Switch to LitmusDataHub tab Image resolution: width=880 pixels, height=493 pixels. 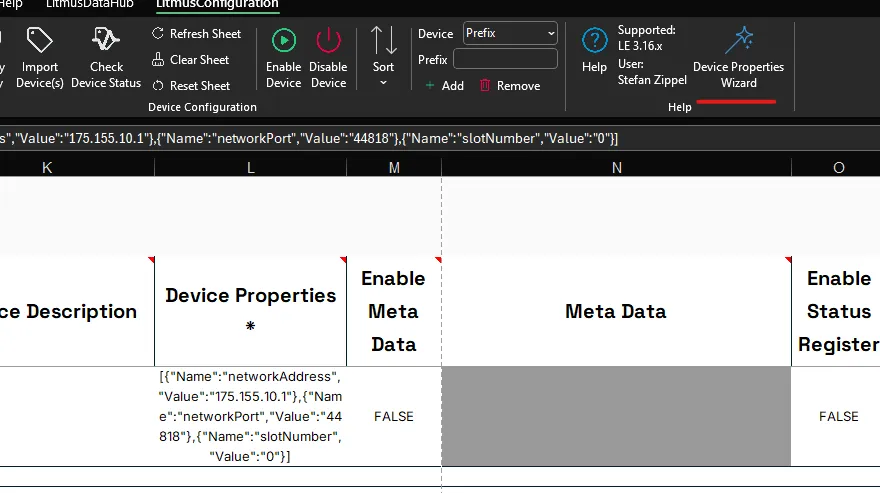(90, 4)
